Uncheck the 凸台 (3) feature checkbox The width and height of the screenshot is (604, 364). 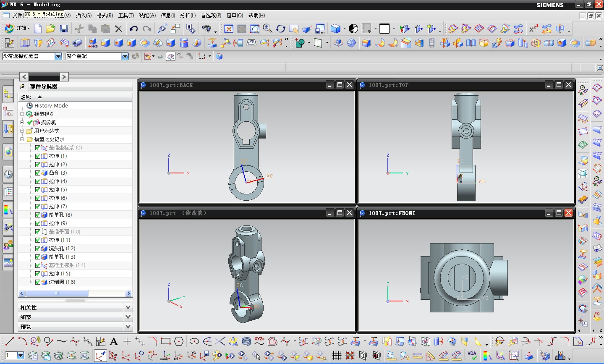pyautogui.click(x=38, y=173)
